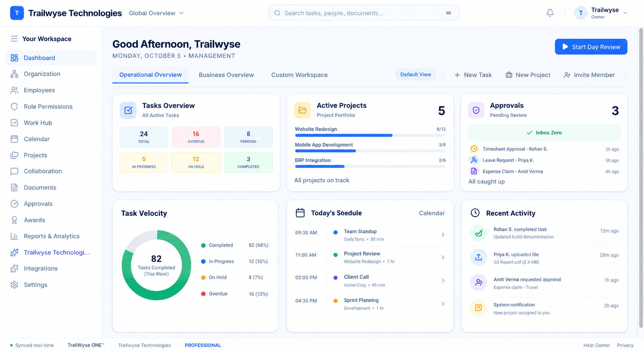644x352 pixels.
Task: Expand the Team Standup schedule chevron
Action: click(443, 235)
